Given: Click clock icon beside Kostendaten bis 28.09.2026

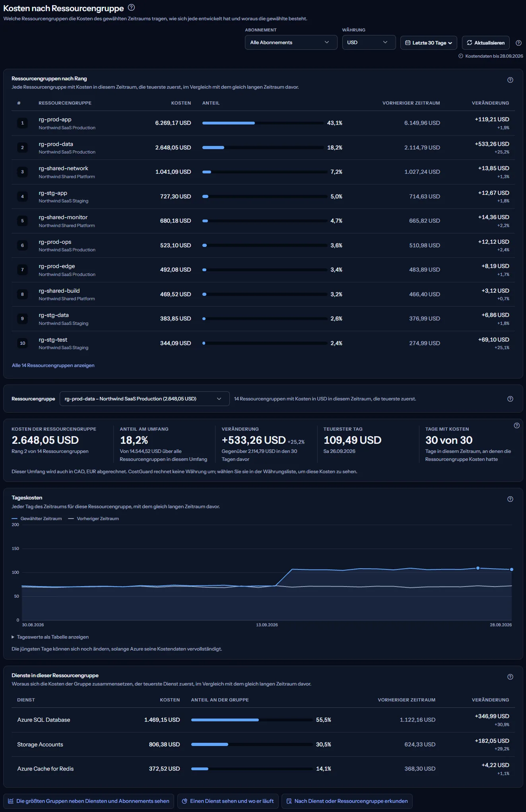Looking at the screenshot, I should 461,56.
